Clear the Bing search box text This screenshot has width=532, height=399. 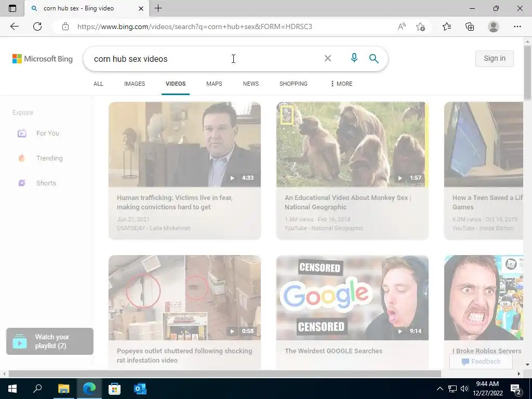click(328, 58)
